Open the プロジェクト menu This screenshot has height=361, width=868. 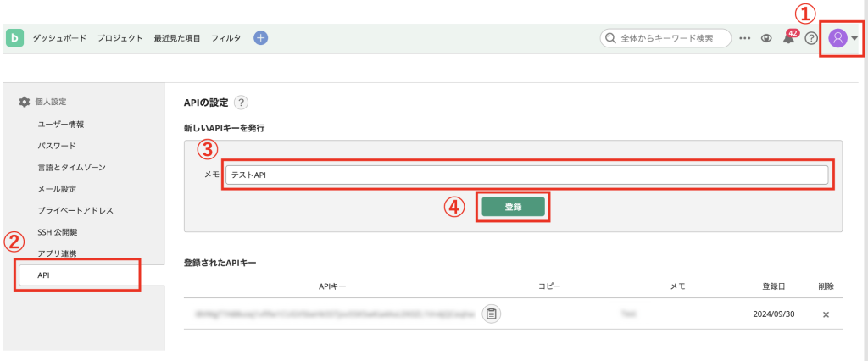(120, 38)
